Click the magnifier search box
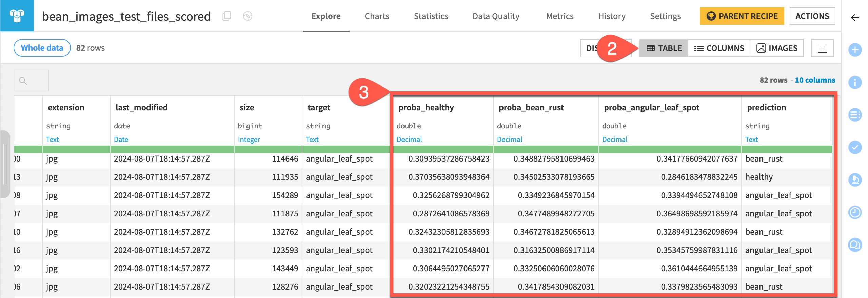 (31, 81)
